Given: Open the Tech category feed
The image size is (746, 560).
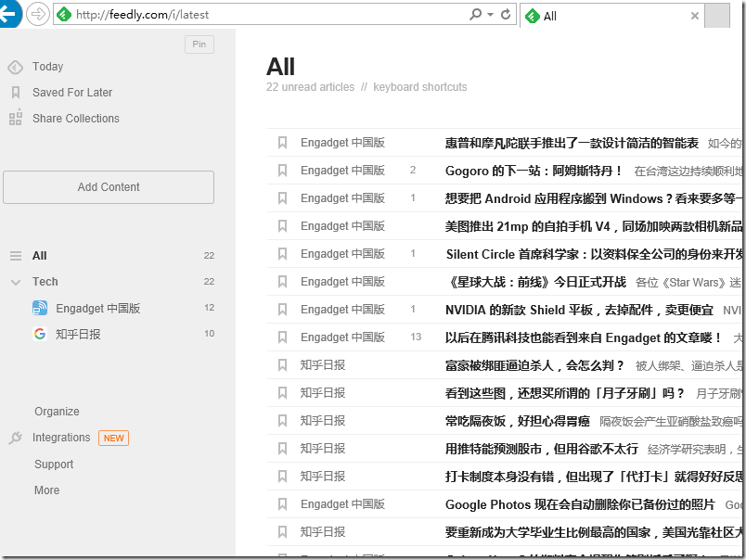Looking at the screenshot, I should point(45,282).
